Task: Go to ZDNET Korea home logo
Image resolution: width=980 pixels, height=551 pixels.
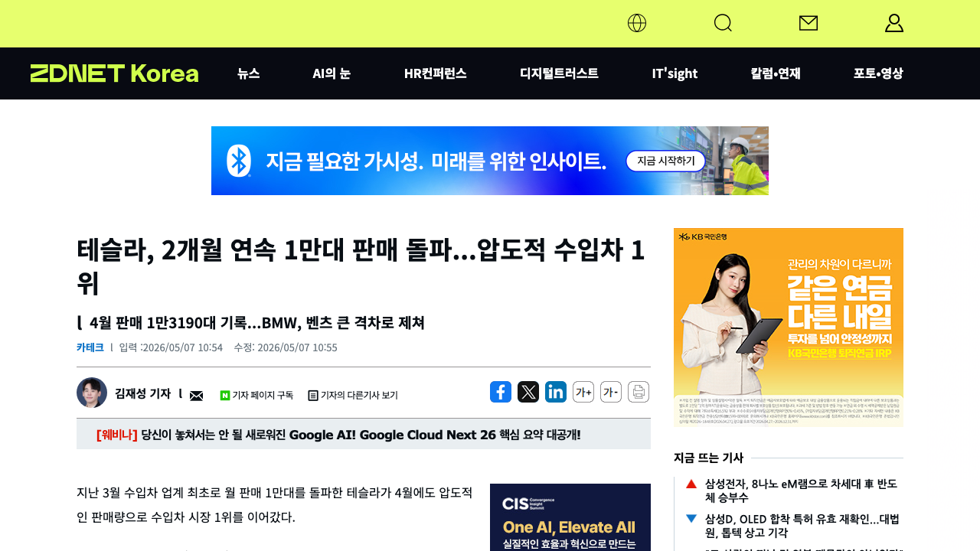Action: [114, 73]
